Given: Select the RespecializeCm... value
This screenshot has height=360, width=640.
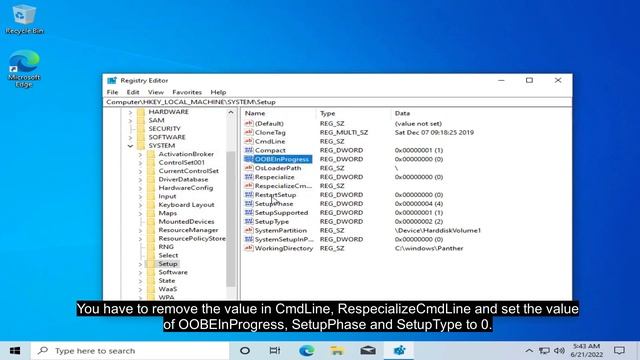Looking at the screenshot, I should pyautogui.click(x=283, y=186).
